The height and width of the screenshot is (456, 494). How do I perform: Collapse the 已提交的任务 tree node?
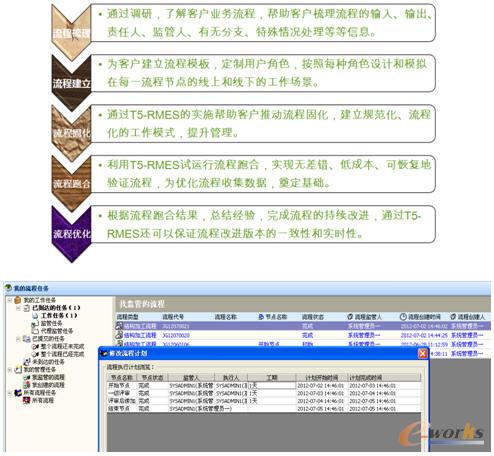(x=18, y=339)
